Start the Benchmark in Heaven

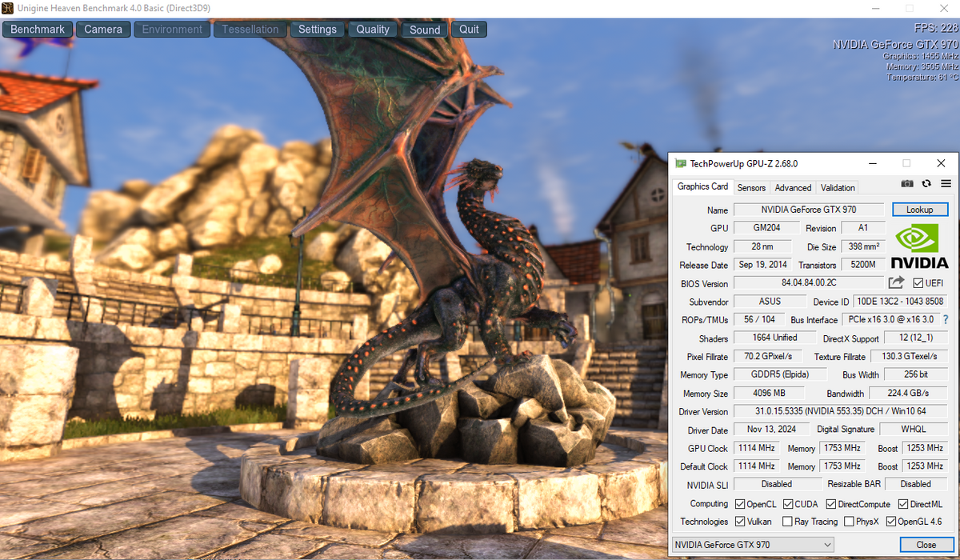[x=38, y=30]
